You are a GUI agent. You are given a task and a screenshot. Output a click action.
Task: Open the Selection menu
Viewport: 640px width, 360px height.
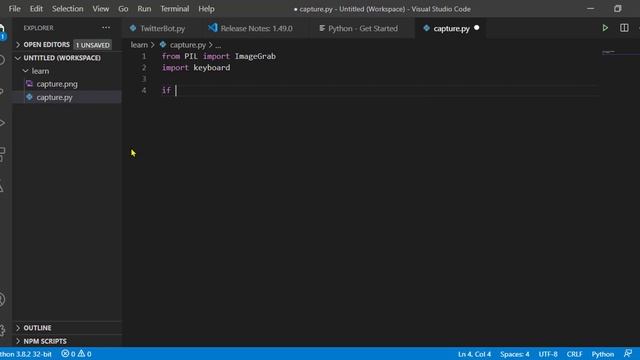pyautogui.click(x=67, y=9)
